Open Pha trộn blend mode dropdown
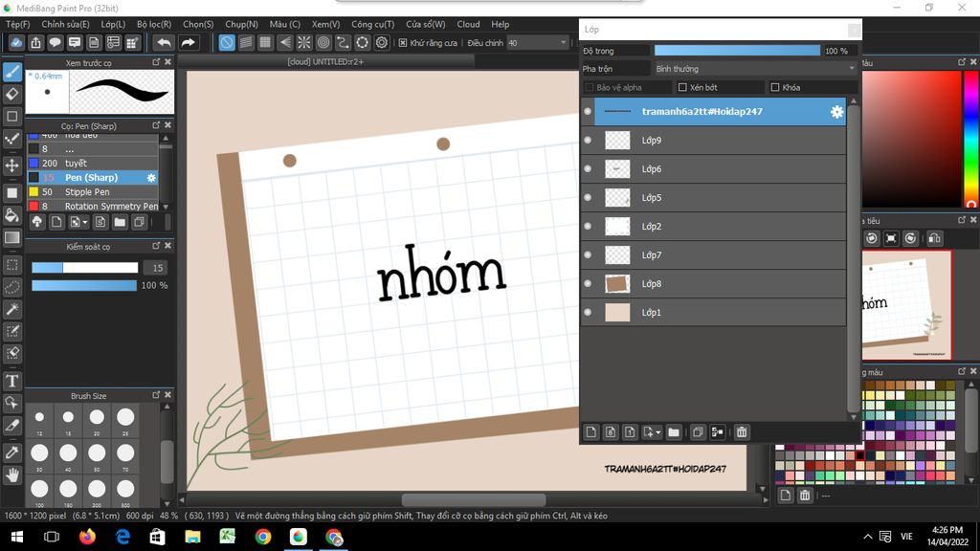This screenshot has width=980, height=551. click(754, 69)
